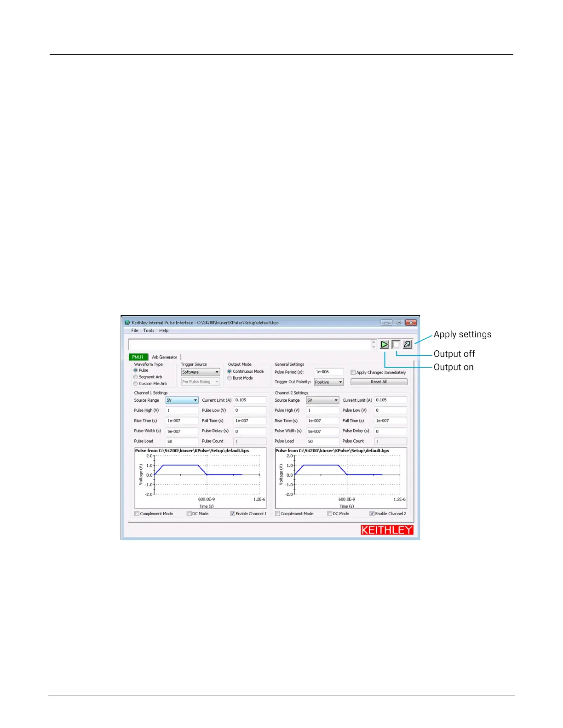Click Channel 2 Pulse High field
Viewport: 563px width, 728px height.
click(323, 410)
